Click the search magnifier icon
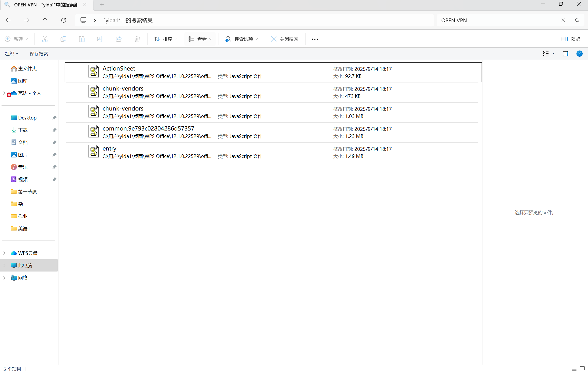This screenshot has width=588, height=371. coord(577,21)
